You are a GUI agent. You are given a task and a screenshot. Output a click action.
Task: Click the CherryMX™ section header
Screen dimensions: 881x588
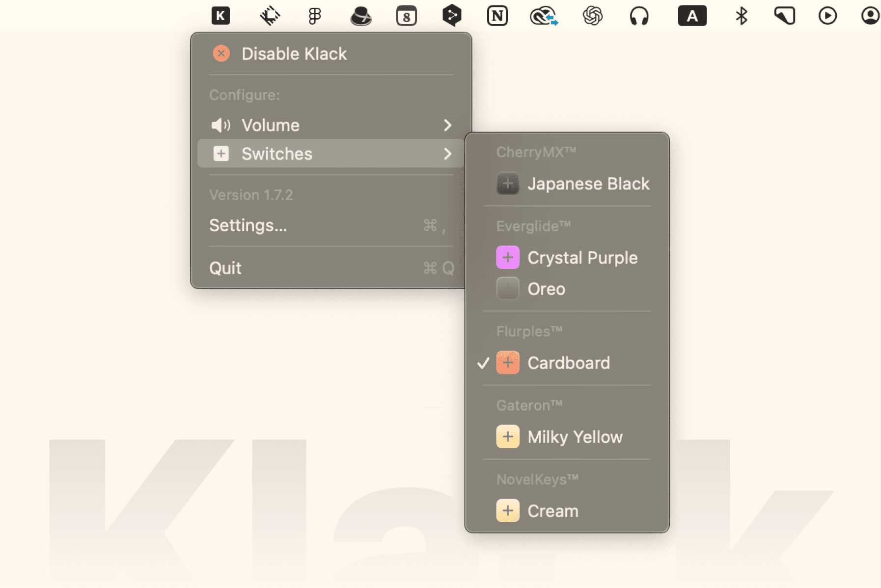(x=536, y=152)
